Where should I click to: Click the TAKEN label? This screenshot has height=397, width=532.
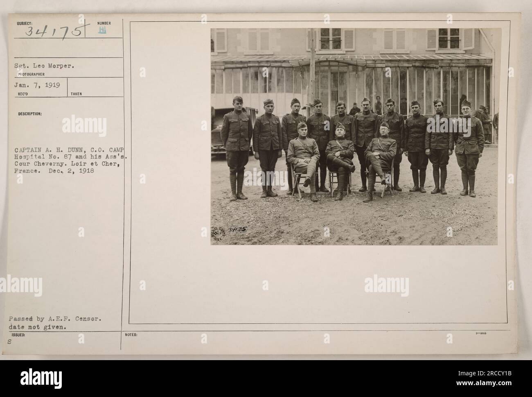click(76, 94)
